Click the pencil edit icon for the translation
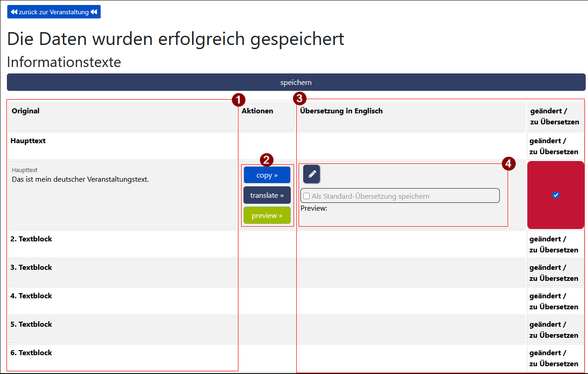This screenshot has width=588, height=374. (311, 174)
